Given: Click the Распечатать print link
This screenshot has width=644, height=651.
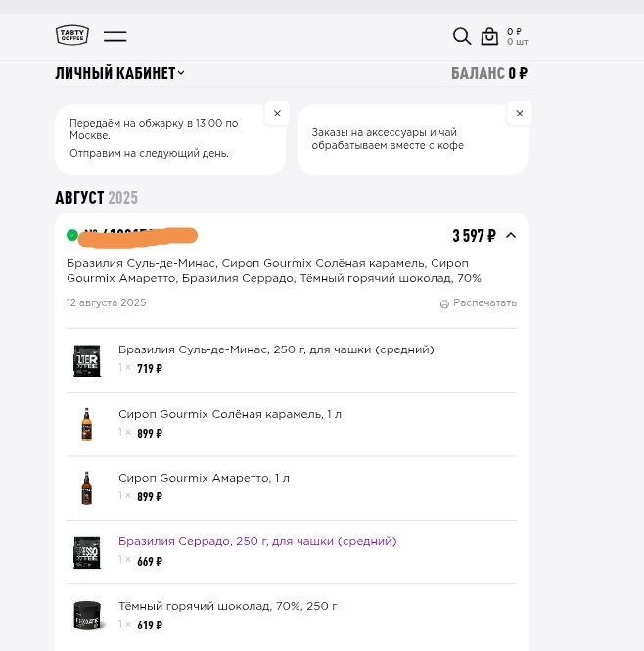Looking at the screenshot, I should 484,303.
